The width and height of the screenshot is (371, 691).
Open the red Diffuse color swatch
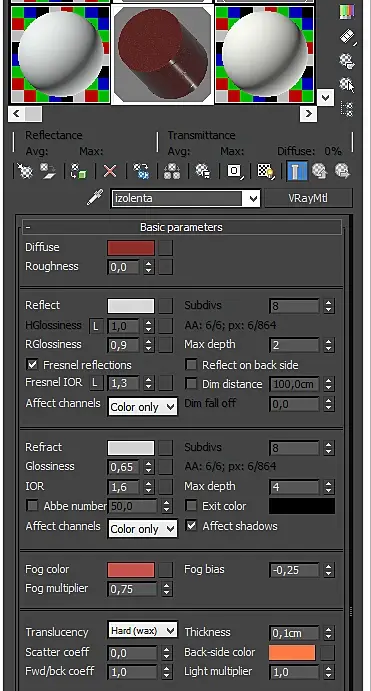point(131,248)
